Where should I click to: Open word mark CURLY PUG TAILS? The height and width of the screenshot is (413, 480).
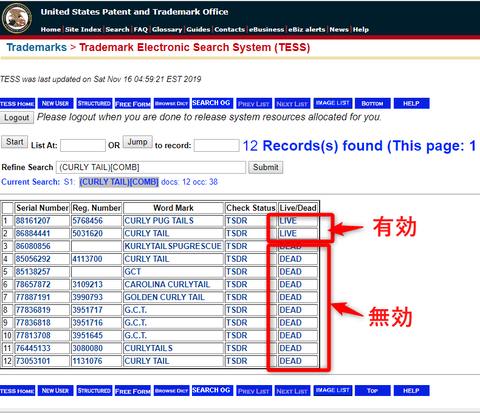(x=159, y=221)
